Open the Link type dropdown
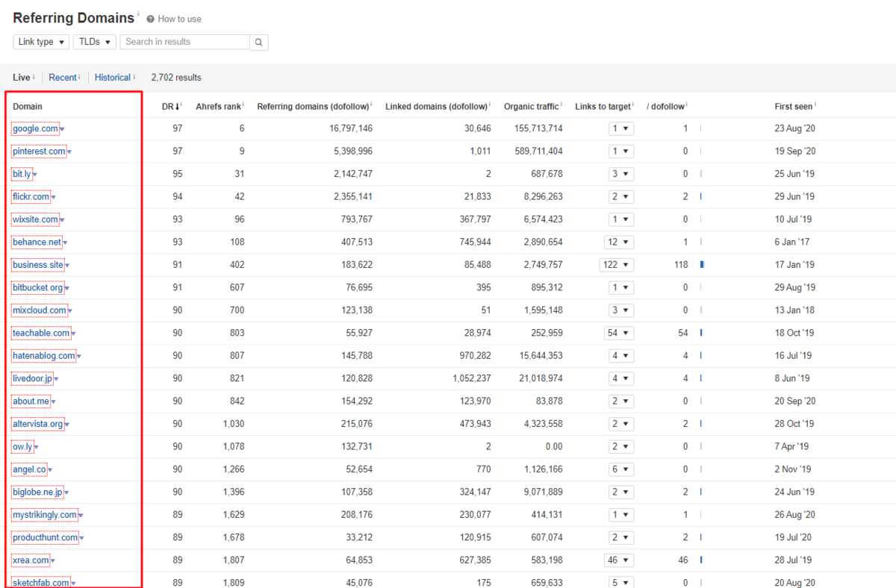The height and width of the screenshot is (588, 896). tap(41, 42)
